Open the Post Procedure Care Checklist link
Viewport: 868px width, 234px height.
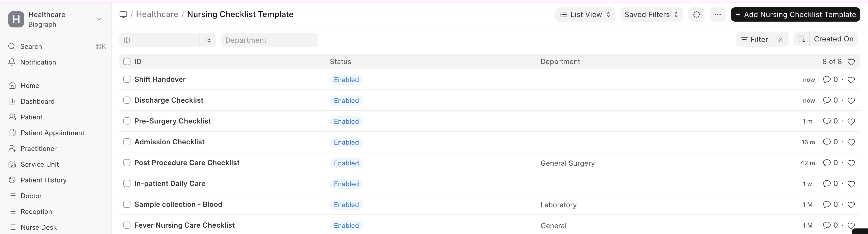click(x=187, y=163)
